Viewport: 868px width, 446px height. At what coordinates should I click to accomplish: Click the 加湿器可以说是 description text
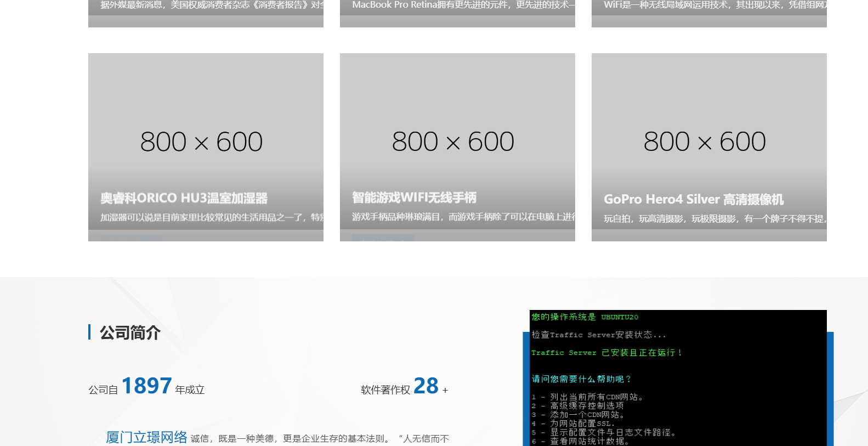[212, 217]
